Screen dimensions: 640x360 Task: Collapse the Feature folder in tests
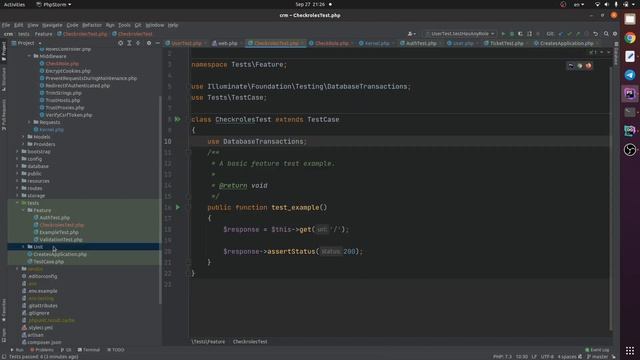pyautogui.click(x=23, y=210)
